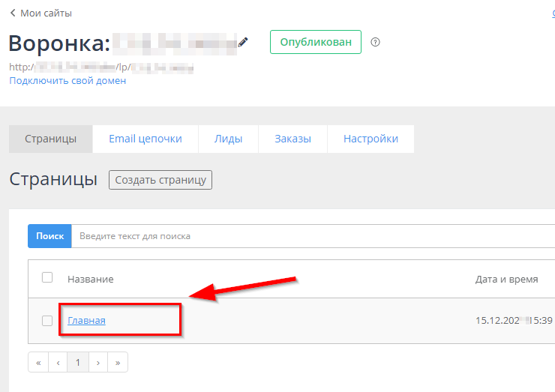Toggle the select-all checkbox in table header
Image resolution: width=555 pixels, height=392 pixels.
(47, 277)
